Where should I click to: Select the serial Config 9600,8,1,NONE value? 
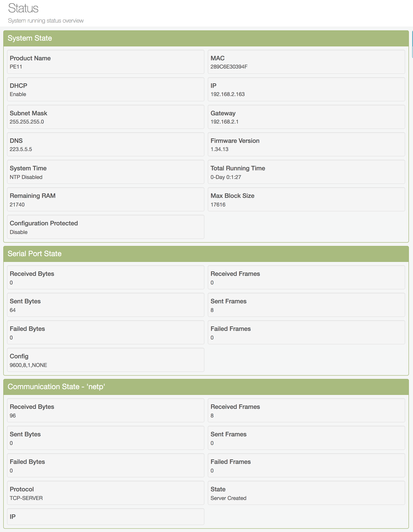(28, 365)
